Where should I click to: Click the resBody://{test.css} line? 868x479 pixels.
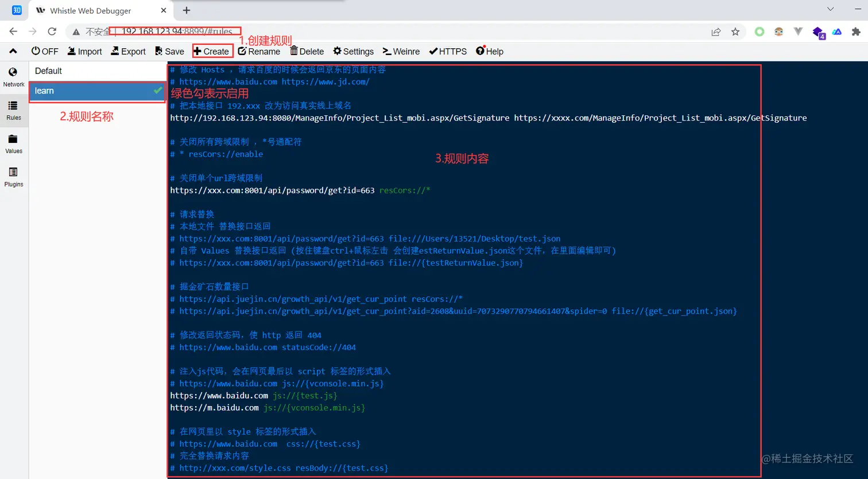pyautogui.click(x=279, y=468)
